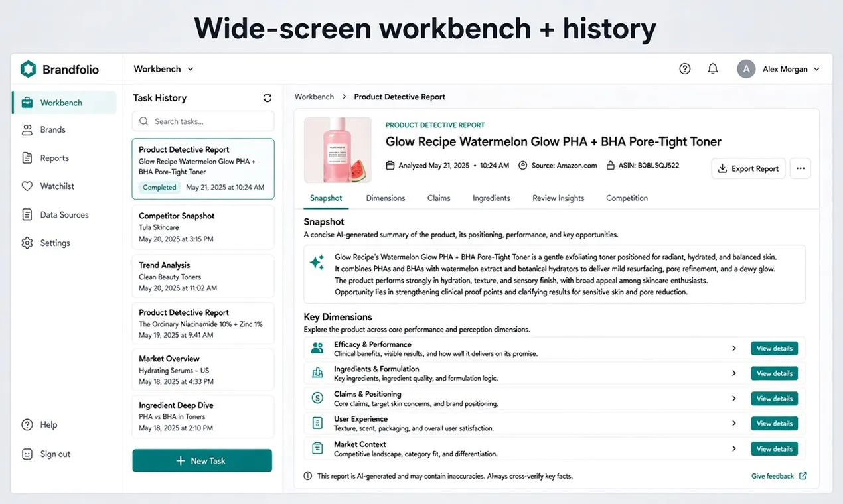Click the Ingredients & Formulation chart icon
Screen dimensions: 843x504
317,373
